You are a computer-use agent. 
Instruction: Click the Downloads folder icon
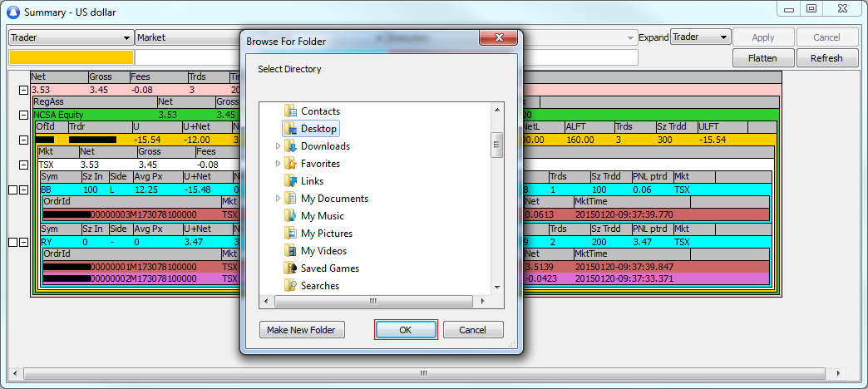(x=290, y=146)
